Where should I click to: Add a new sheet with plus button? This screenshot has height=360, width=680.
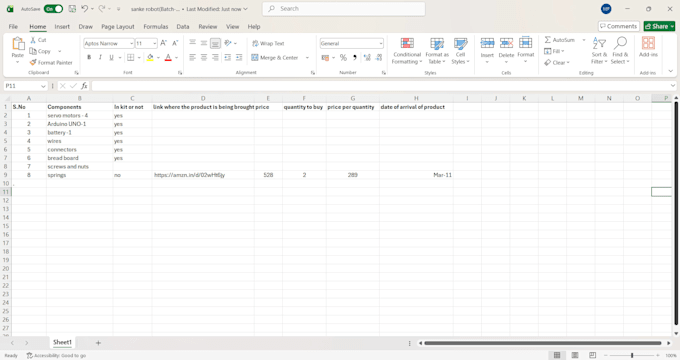[98, 343]
